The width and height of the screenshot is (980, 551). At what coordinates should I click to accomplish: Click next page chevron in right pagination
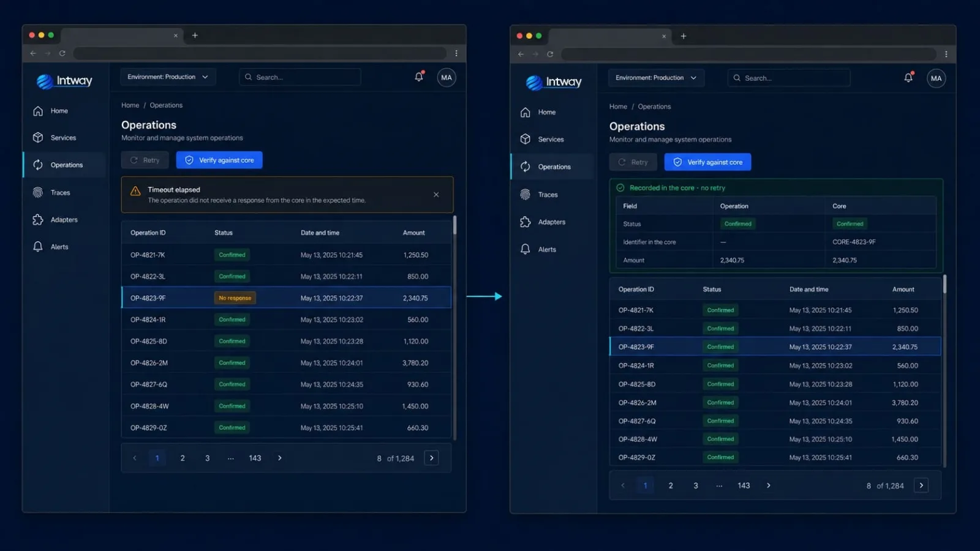(769, 485)
